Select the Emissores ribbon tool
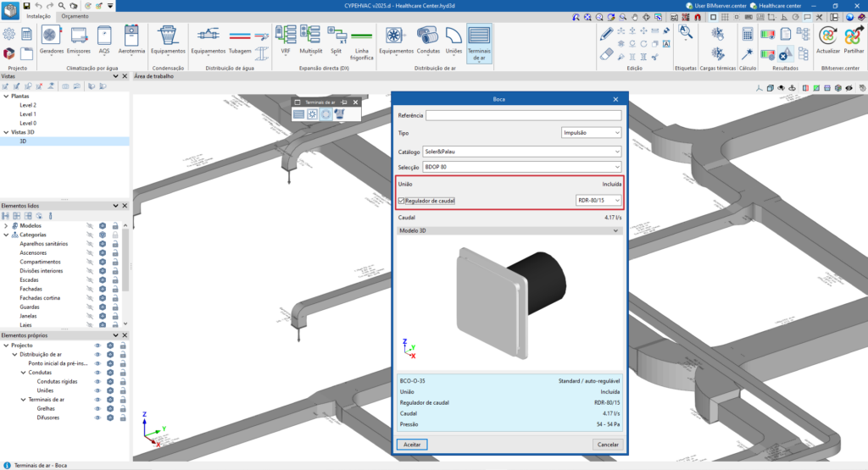Screen dimensions: 868x470 (x=79, y=41)
